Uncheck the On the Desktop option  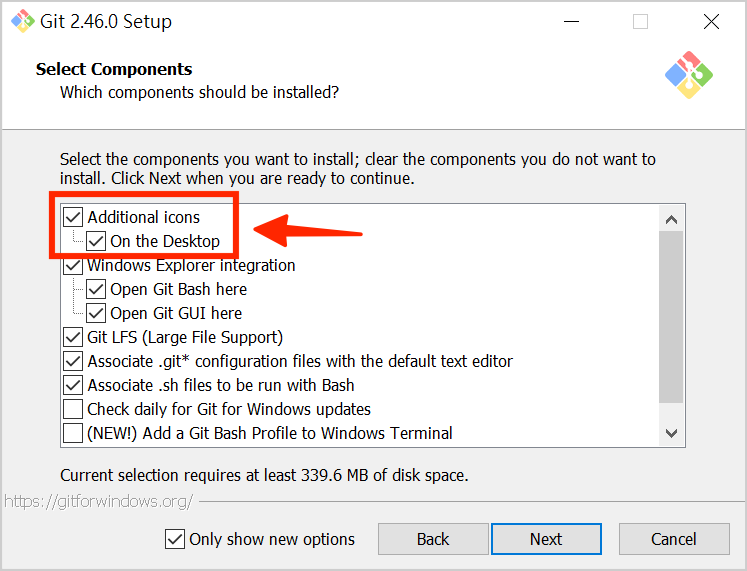(96, 241)
